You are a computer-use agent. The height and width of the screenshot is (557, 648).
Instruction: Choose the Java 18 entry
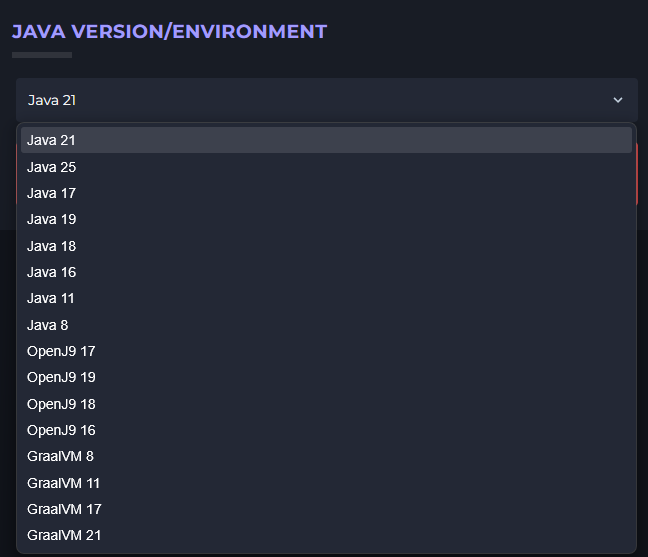[52, 246]
